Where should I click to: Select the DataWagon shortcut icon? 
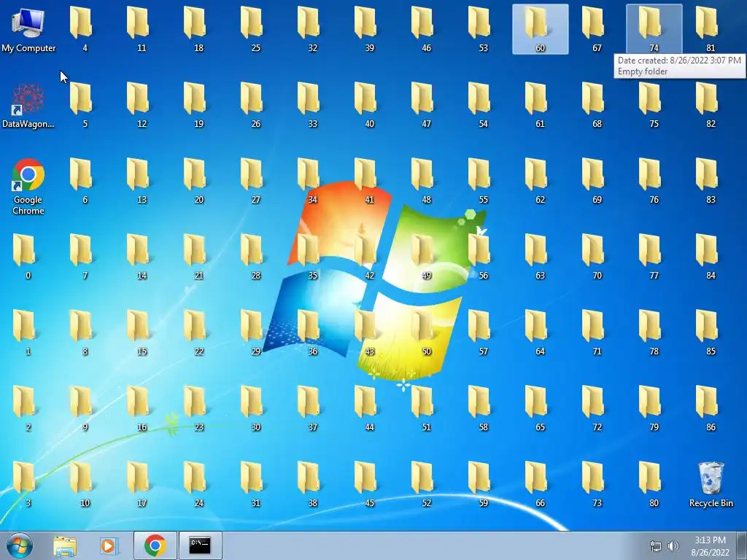28,106
